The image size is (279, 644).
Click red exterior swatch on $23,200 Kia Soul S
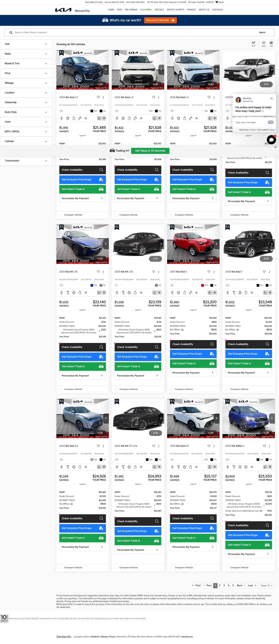202,285
